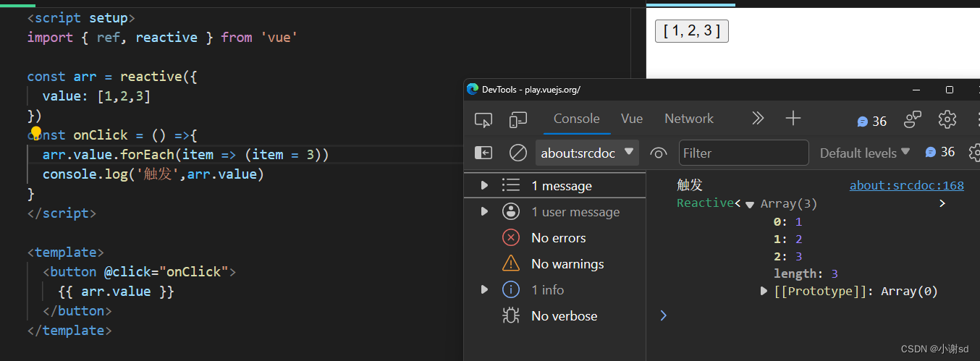Click the '1: 2' array entry
The height and width of the screenshot is (361, 980).
coord(787,239)
